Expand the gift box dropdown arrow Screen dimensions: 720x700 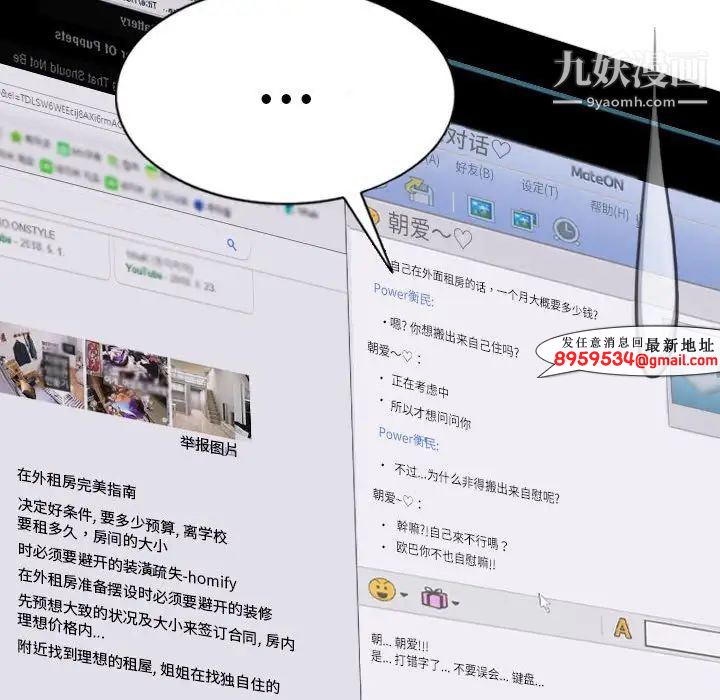tap(456, 603)
